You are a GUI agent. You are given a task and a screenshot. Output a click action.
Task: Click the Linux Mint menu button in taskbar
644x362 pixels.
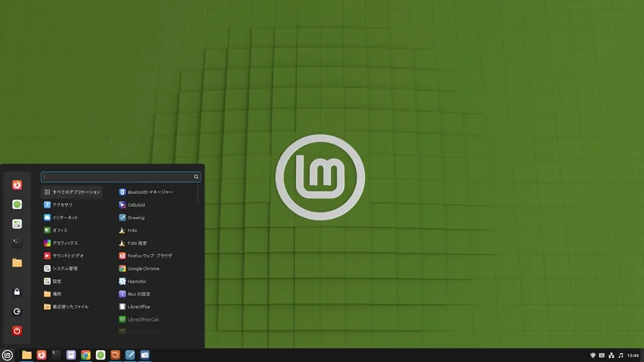(x=8, y=355)
